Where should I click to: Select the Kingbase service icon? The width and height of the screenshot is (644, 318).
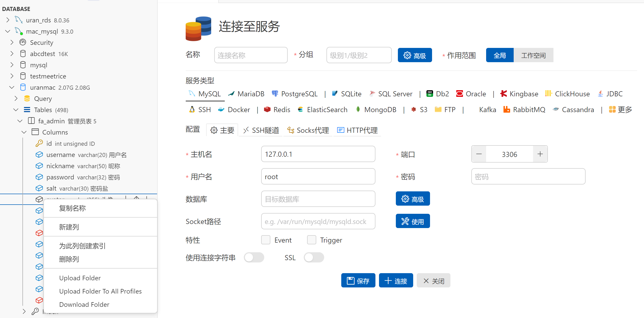pyautogui.click(x=503, y=94)
